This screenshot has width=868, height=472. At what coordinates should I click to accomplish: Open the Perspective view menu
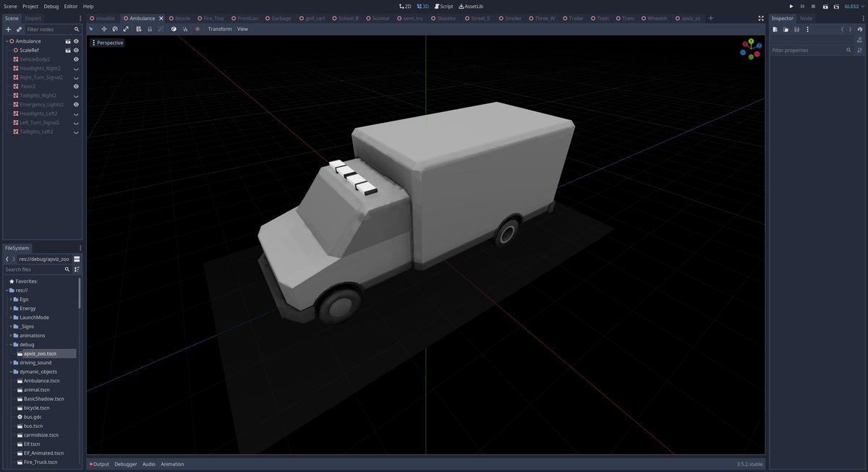107,43
